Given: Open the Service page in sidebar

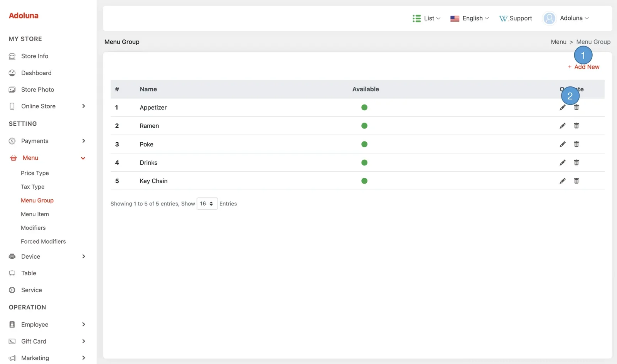Looking at the screenshot, I should [x=32, y=290].
